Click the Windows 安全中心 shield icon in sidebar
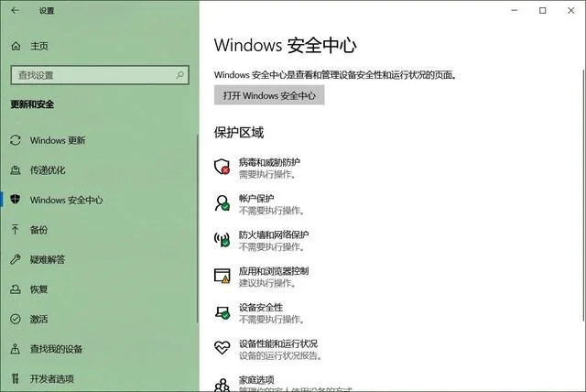The image size is (586, 392). click(16, 199)
